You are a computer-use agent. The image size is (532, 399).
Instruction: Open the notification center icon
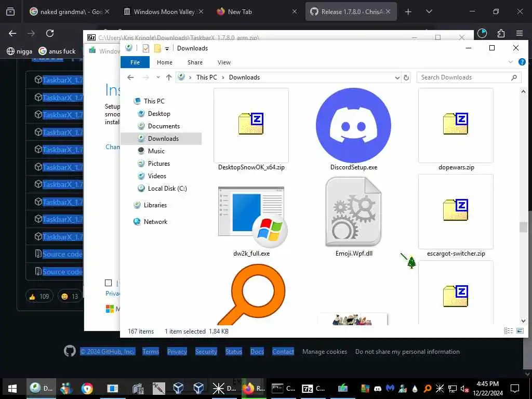[515, 389]
